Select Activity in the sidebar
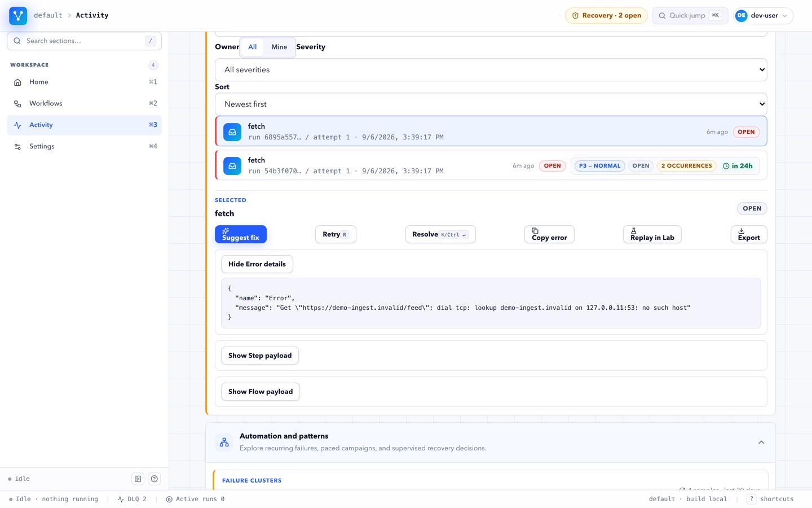812x508 pixels. click(x=84, y=125)
